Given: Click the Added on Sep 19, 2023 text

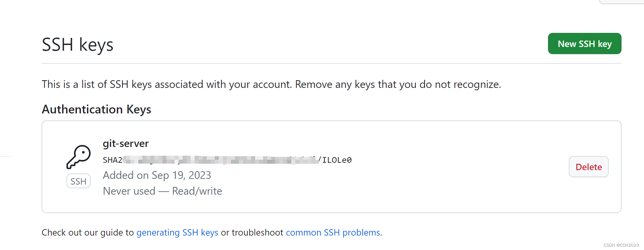Looking at the screenshot, I should 157,175.
